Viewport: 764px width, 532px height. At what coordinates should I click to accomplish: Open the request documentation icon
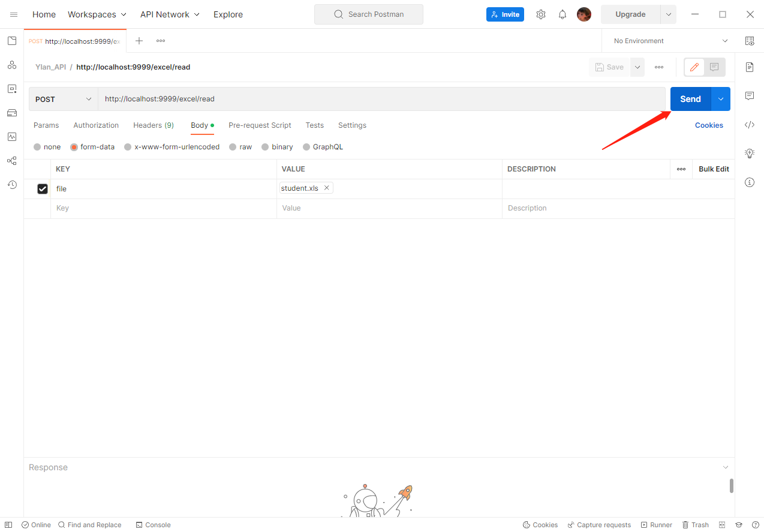coord(750,67)
